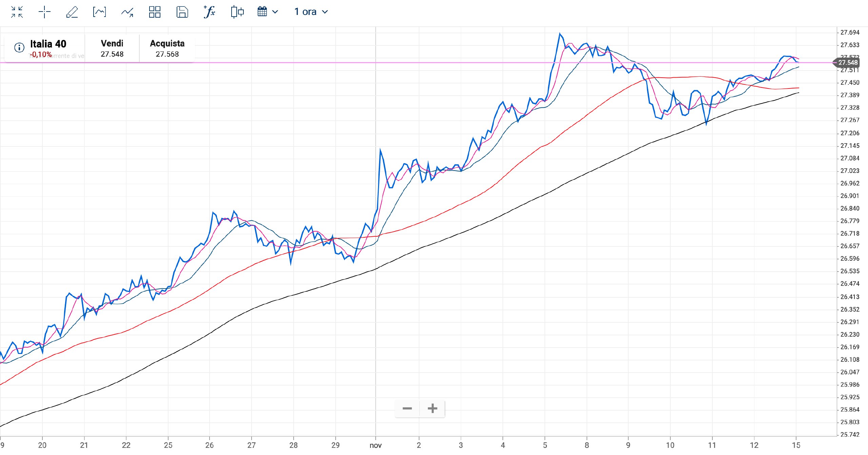Open the calendar date range icon
Screen dimensions: 868x455
tap(262, 12)
